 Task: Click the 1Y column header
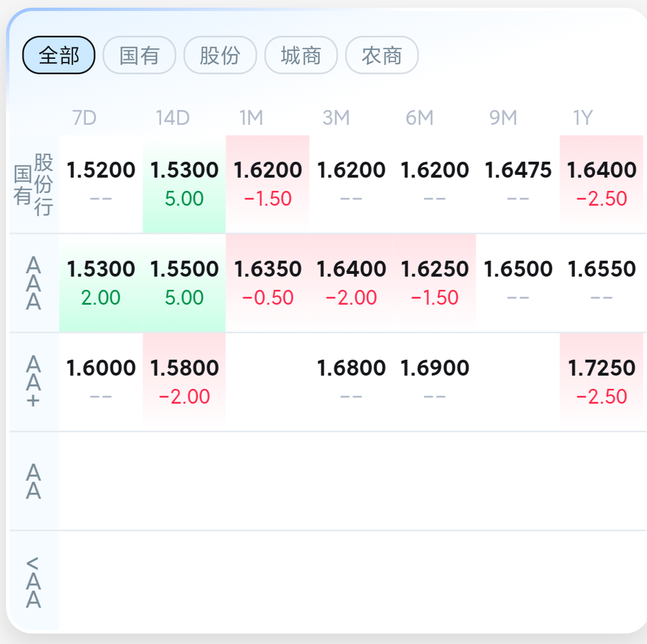click(583, 118)
